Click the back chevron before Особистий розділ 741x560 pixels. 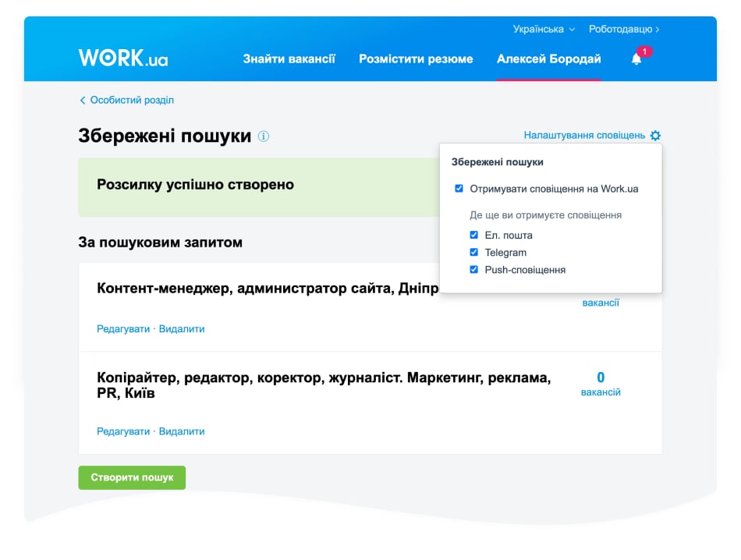(x=83, y=101)
